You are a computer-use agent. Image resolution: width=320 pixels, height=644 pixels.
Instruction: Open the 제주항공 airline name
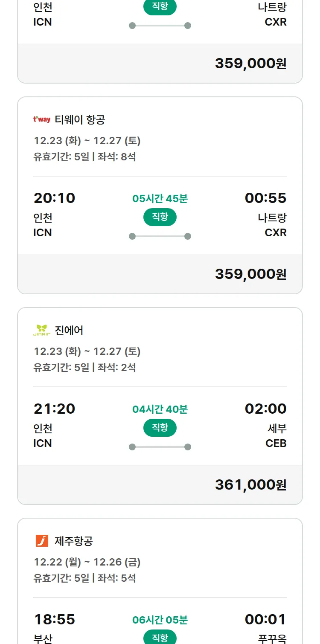pos(74,541)
